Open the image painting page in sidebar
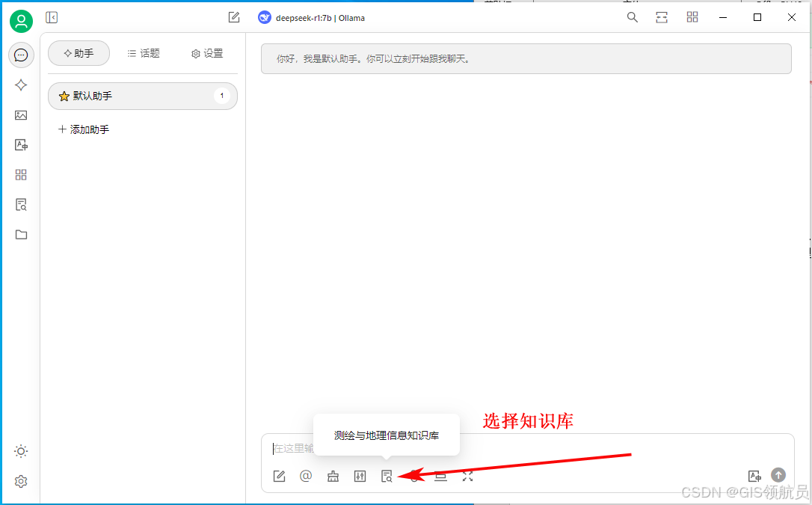 21,115
